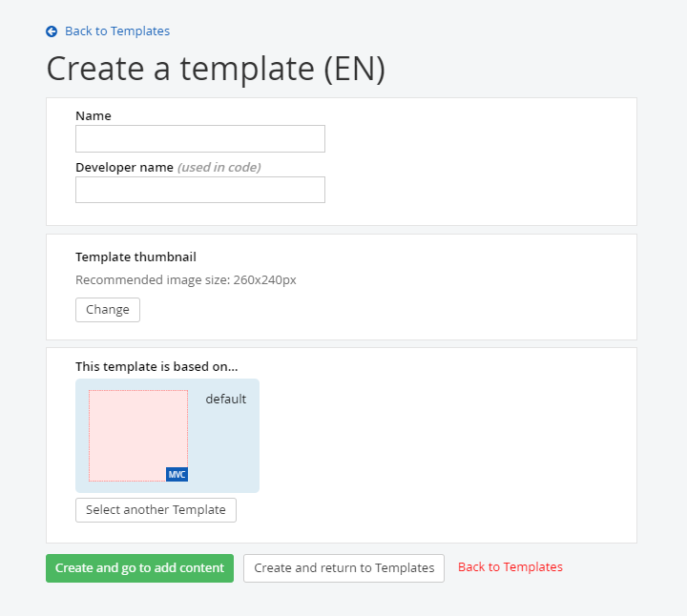Screen dimensions: 687x616
Task: Click the Recommended image size text
Action: tap(186, 280)
